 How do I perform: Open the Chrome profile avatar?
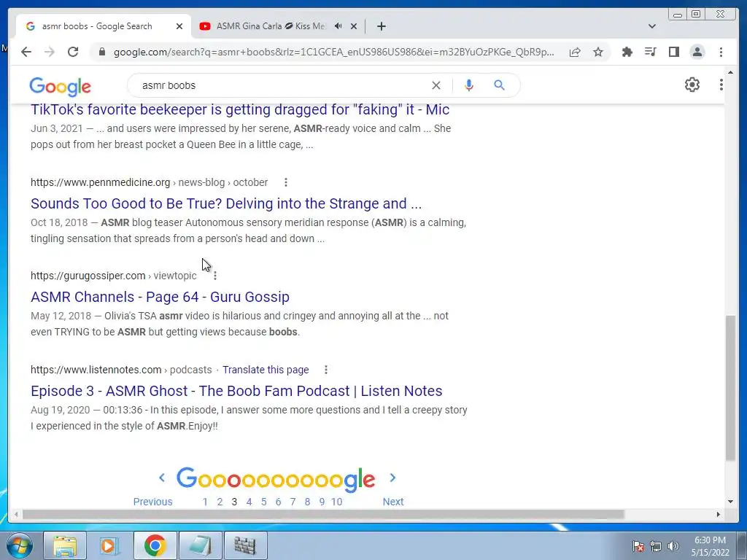click(697, 52)
